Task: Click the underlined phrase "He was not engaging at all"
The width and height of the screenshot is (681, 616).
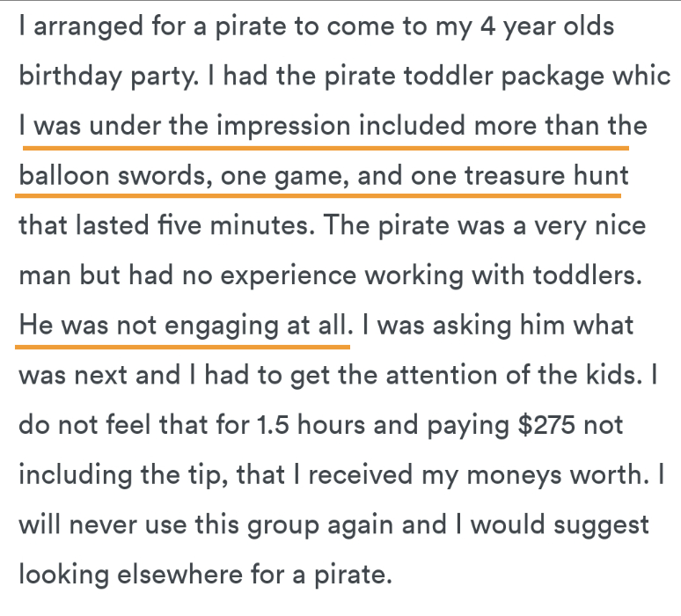Action: (183, 327)
